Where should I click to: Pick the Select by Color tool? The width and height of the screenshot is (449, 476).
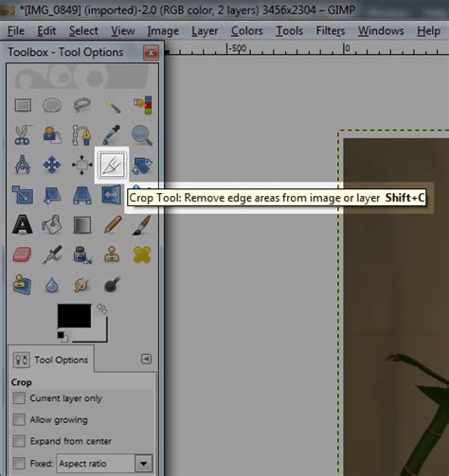click(x=142, y=105)
